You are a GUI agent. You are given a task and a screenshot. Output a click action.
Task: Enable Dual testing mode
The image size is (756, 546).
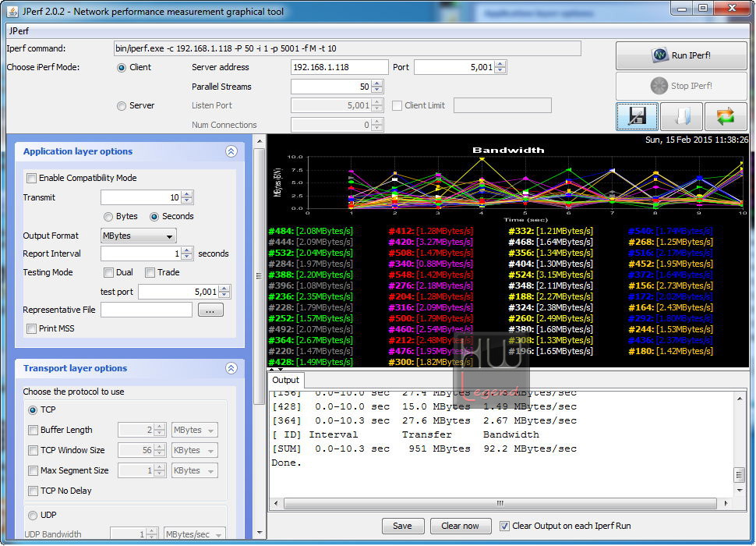(108, 272)
